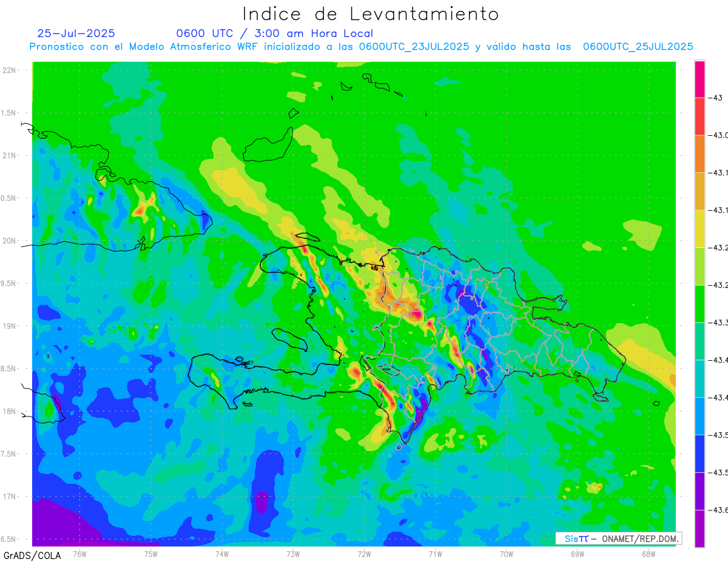Image resolution: width=728 pixels, height=562 pixels.
Task: Click the "21N" latitude label
Action: 10,156
